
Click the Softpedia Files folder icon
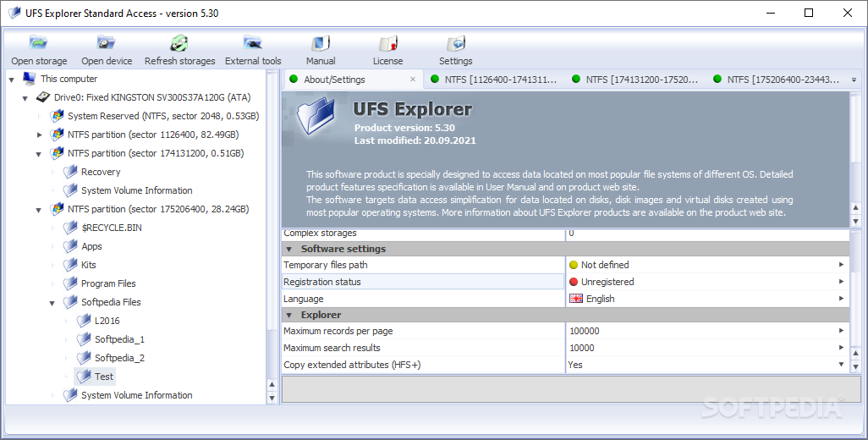point(70,302)
